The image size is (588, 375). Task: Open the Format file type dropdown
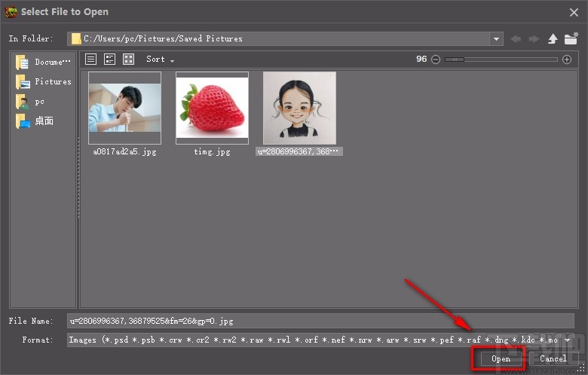[x=320, y=340]
